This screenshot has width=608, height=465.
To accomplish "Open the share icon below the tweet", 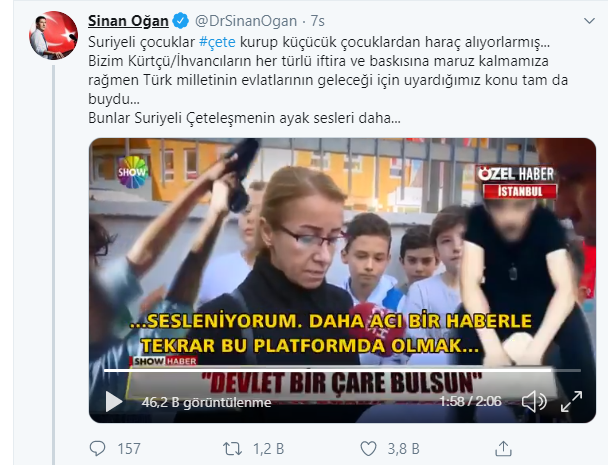I will pos(503,449).
